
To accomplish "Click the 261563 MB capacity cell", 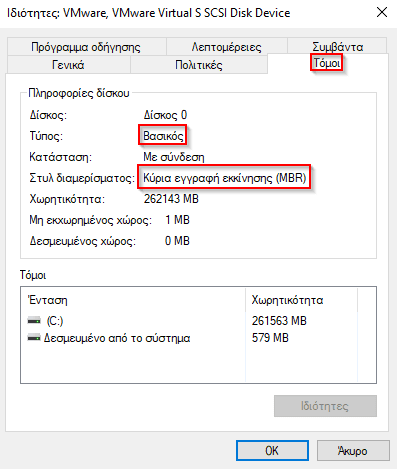I will tap(279, 321).
